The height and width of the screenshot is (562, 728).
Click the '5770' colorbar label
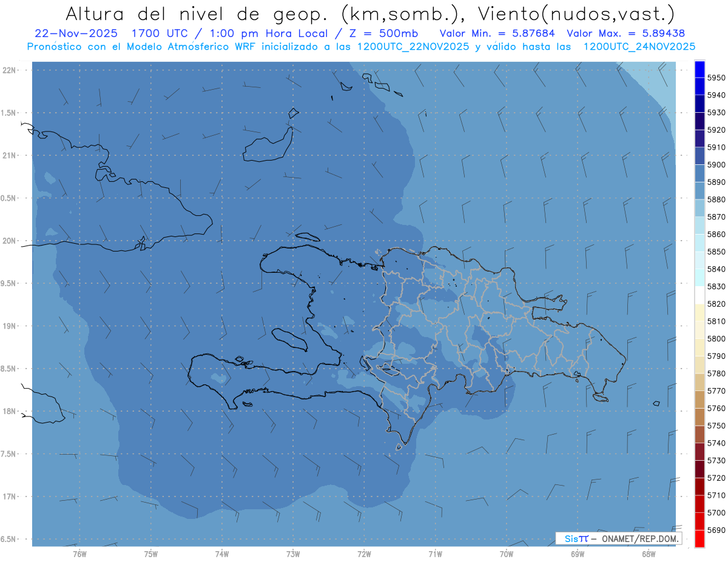pyautogui.click(x=716, y=391)
